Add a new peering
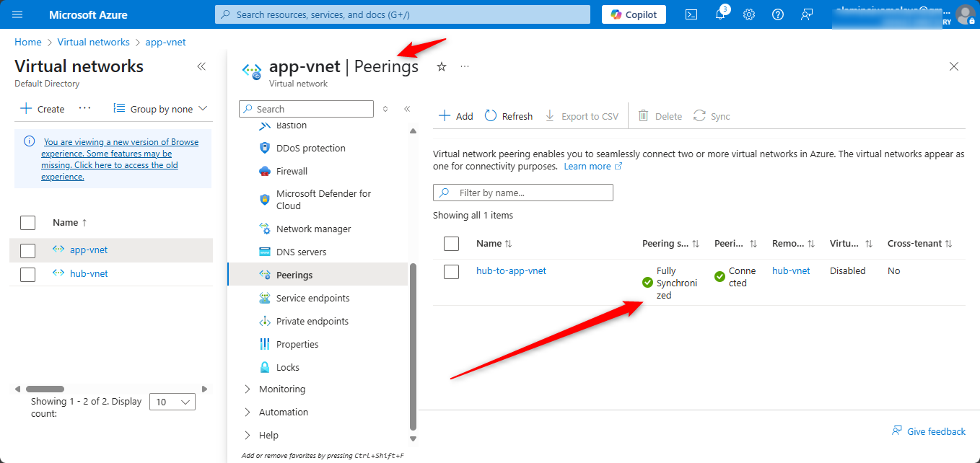The width and height of the screenshot is (980, 463). click(456, 116)
